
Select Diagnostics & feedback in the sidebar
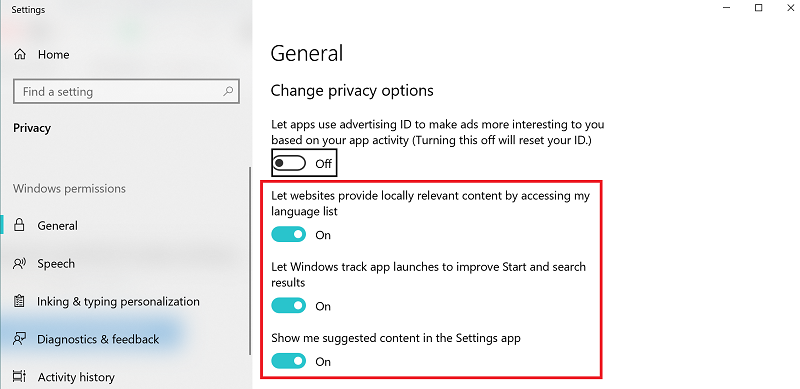tap(98, 339)
